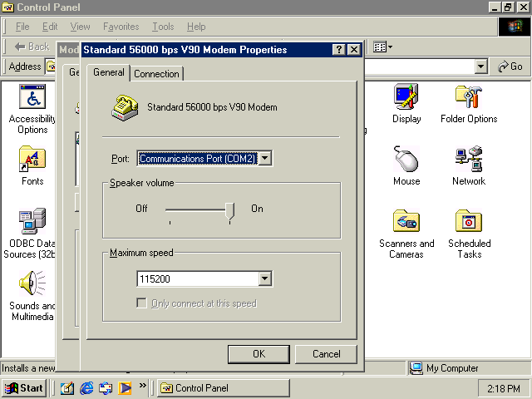Open the Help menu
This screenshot has width=532, height=399.
click(196, 27)
